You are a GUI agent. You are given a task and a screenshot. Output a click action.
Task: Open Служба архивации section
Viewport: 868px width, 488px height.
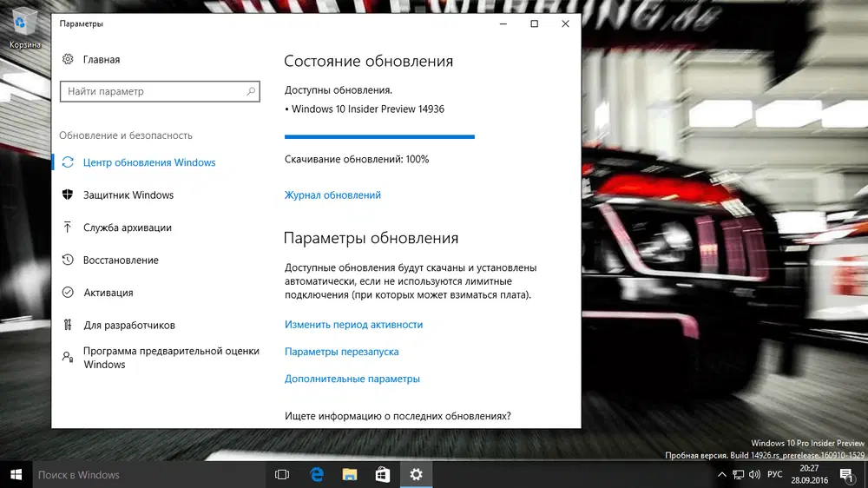[128, 228]
